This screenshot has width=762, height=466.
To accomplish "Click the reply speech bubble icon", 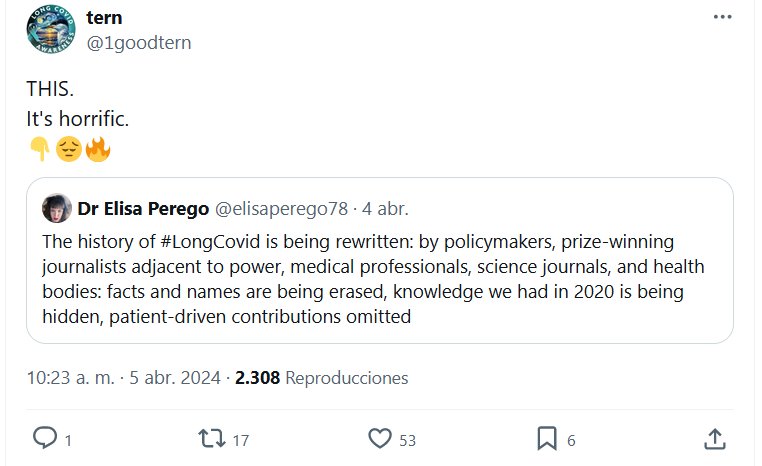I will pos(44,438).
